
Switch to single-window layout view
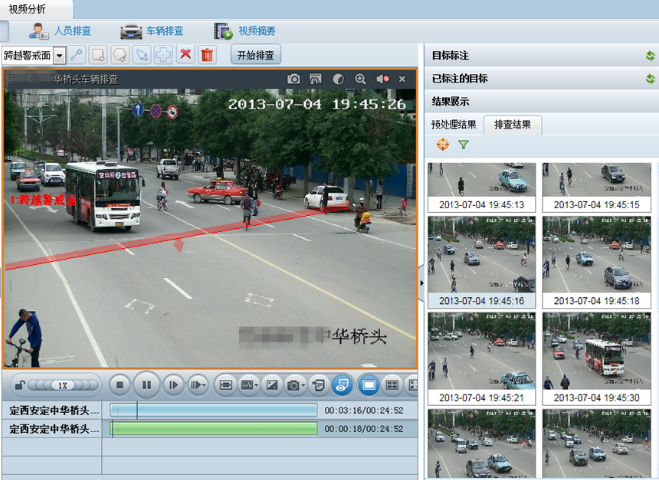point(368,385)
